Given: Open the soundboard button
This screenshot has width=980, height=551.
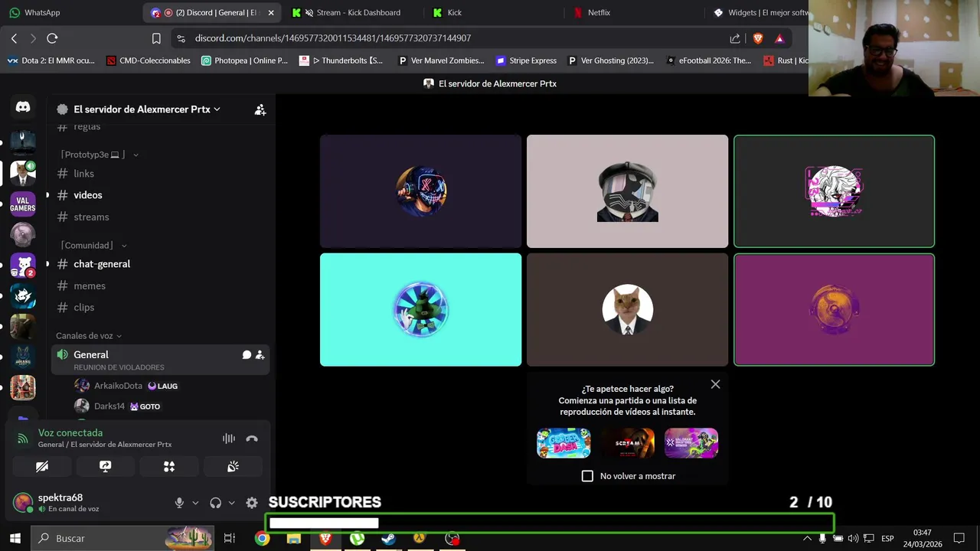Looking at the screenshot, I should 233,466.
